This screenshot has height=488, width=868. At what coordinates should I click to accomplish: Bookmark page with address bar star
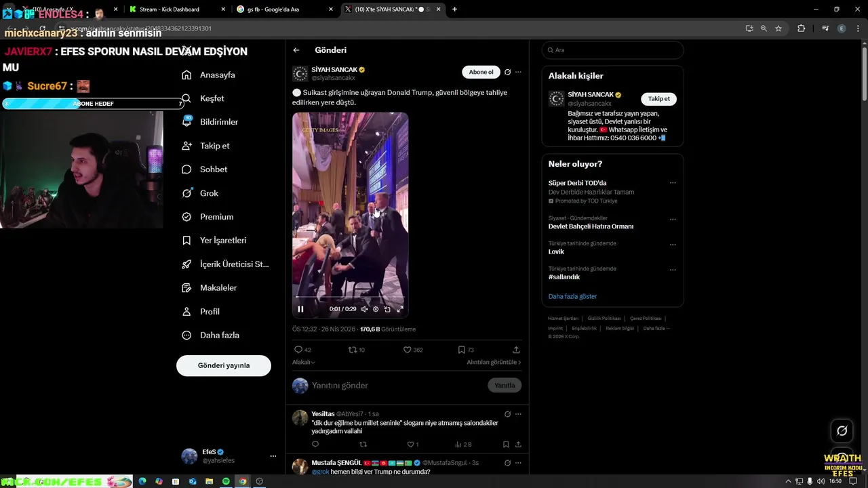point(778,28)
